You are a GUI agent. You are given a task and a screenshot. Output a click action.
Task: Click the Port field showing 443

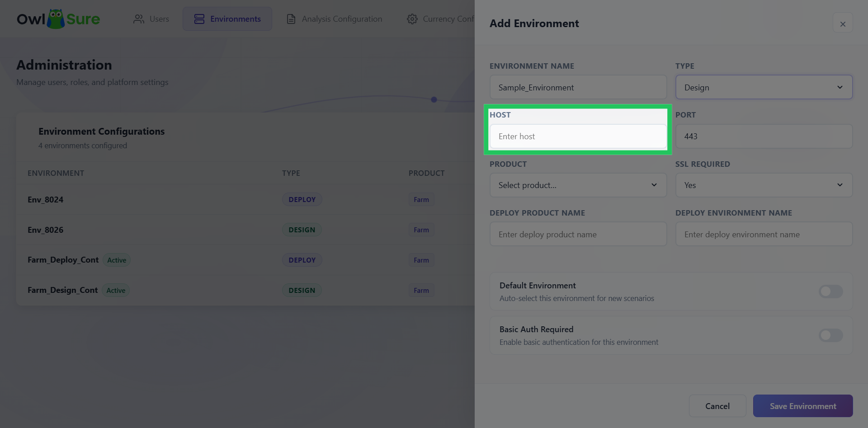click(764, 136)
